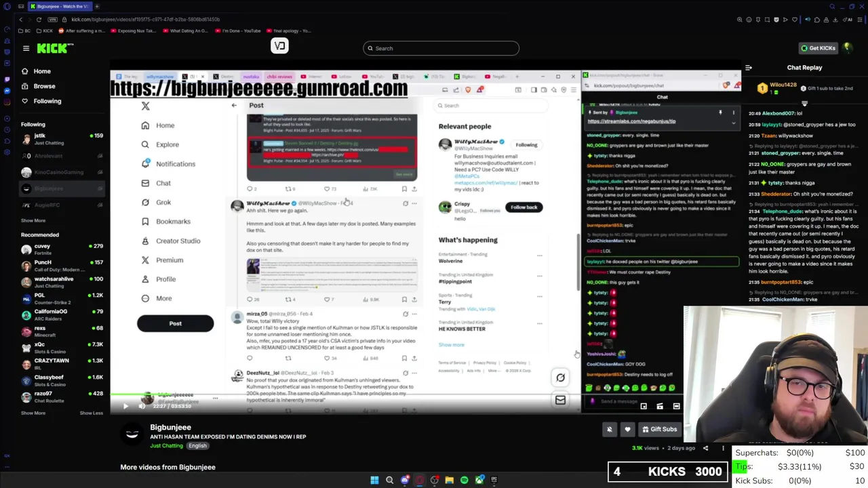
Task: Focus the Kick search field
Action: (x=441, y=48)
